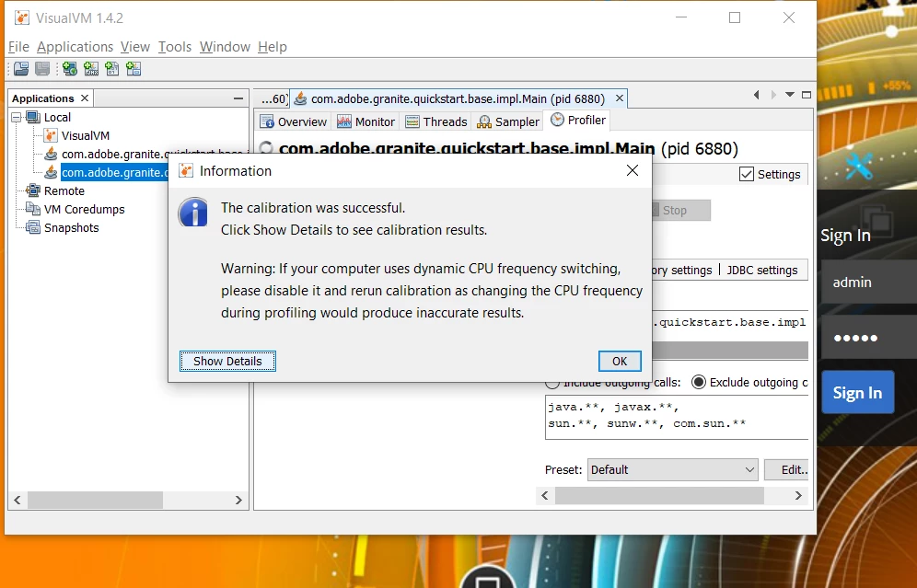
Task: Open the document tabs list dropdown arrow
Action: tap(790, 95)
